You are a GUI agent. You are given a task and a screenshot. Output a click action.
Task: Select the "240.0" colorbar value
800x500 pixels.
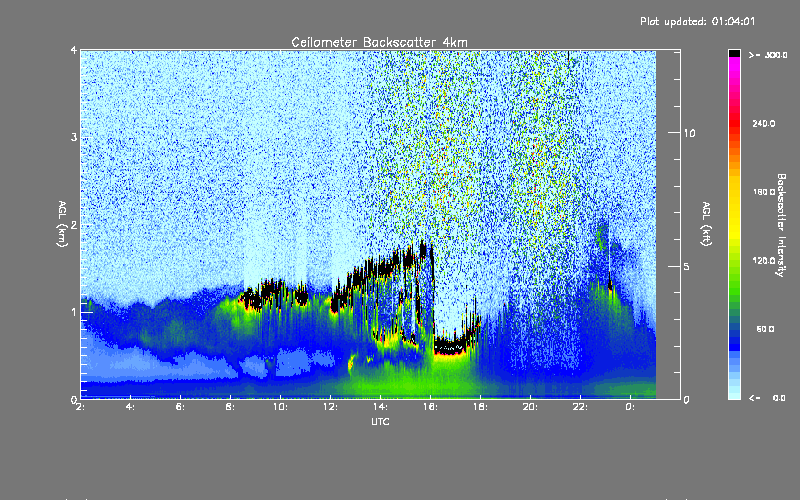[763, 124]
